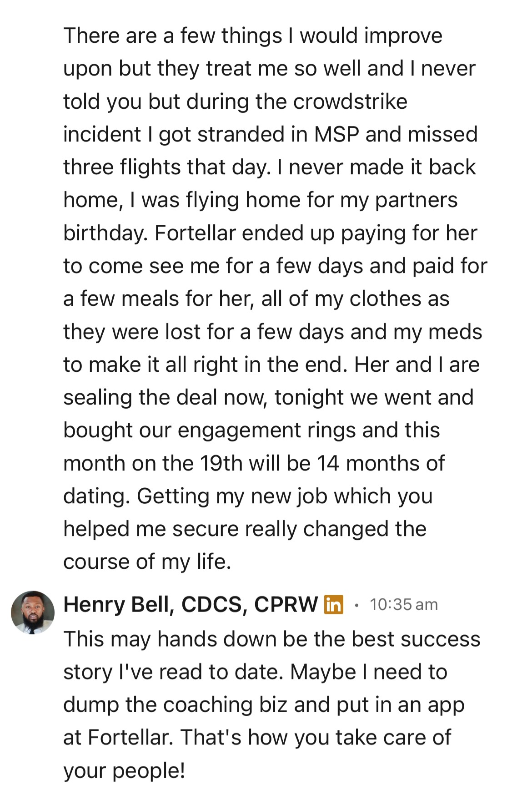The height and width of the screenshot is (805, 532).
Task: Open the Henry Bell sender name
Action: pos(115,604)
